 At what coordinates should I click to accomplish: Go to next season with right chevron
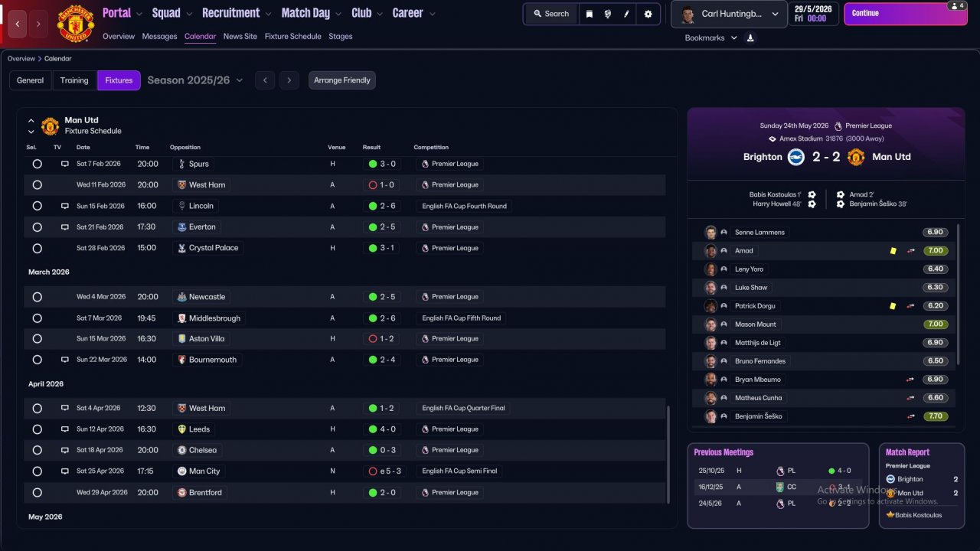point(289,80)
